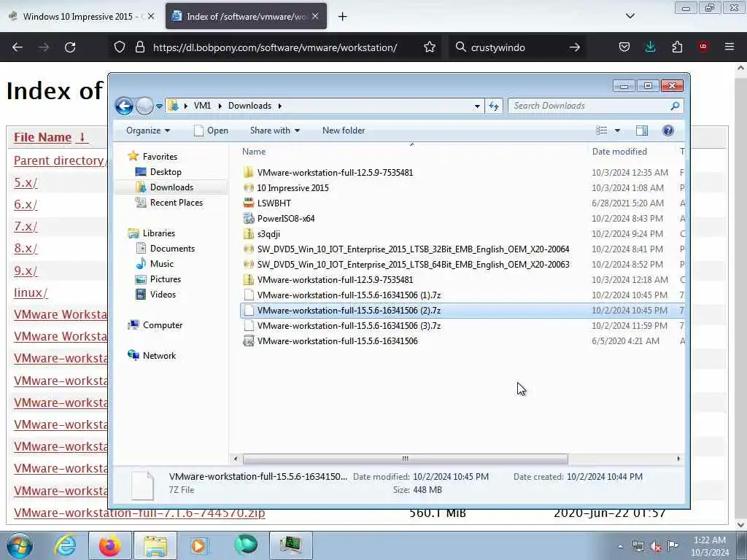
Task: Select the LTSB_64Bit Windows 10 IOT image
Action: 406,264
